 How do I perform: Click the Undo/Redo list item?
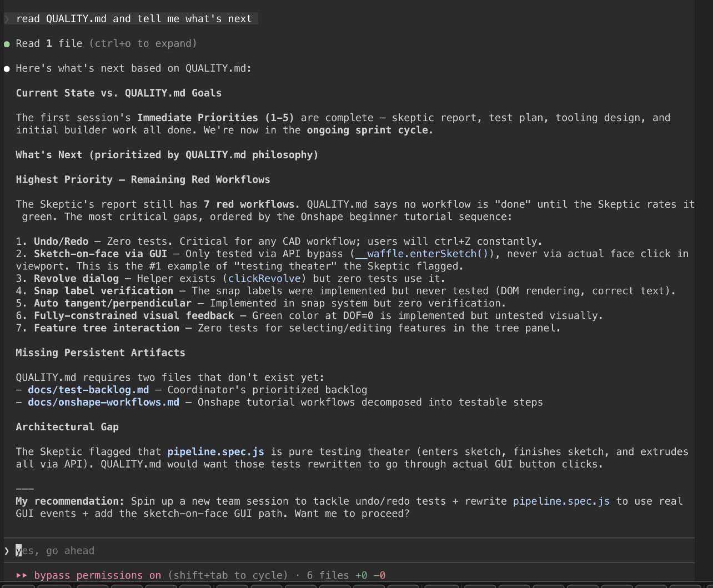click(x=61, y=242)
